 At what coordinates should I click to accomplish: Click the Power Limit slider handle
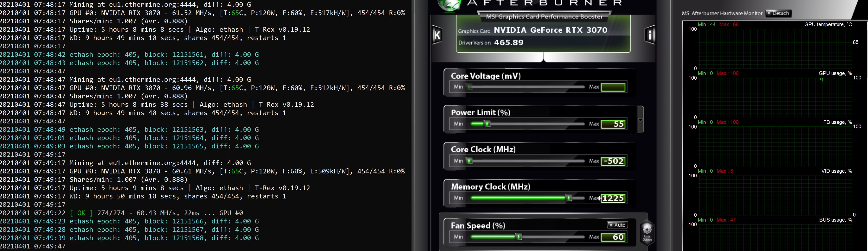click(x=487, y=124)
